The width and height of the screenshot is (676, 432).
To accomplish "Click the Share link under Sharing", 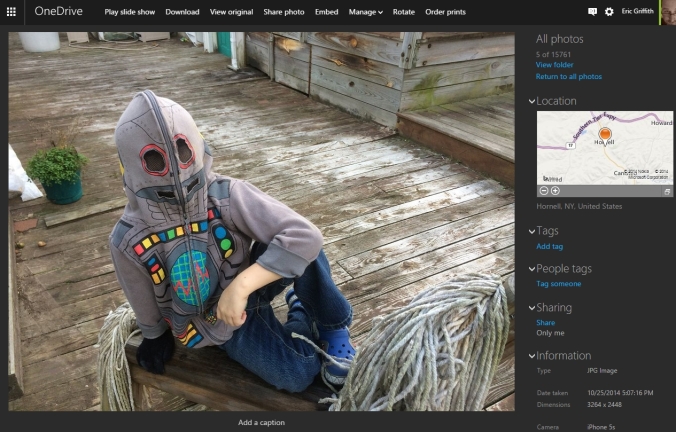I will point(545,322).
